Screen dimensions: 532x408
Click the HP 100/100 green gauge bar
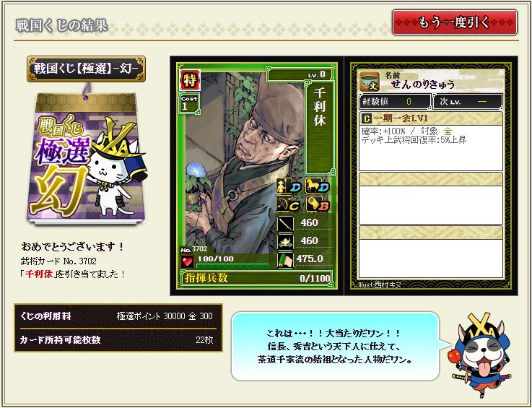(232, 265)
